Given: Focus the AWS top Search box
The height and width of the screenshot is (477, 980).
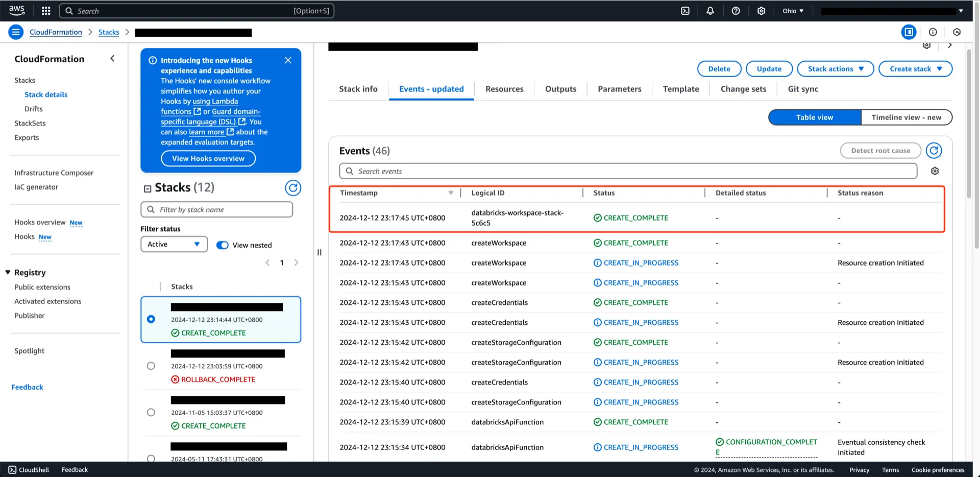Looking at the screenshot, I should click(x=197, y=11).
